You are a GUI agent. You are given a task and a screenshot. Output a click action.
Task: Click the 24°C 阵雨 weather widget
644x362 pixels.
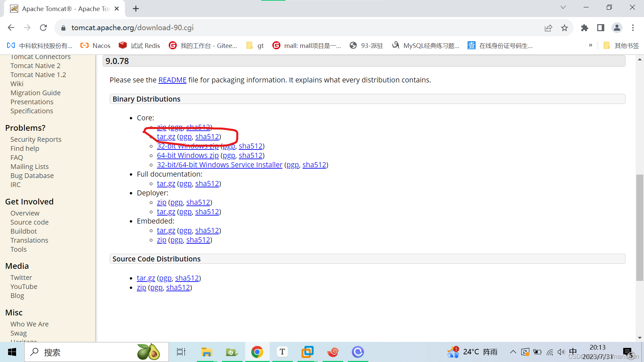point(472,352)
